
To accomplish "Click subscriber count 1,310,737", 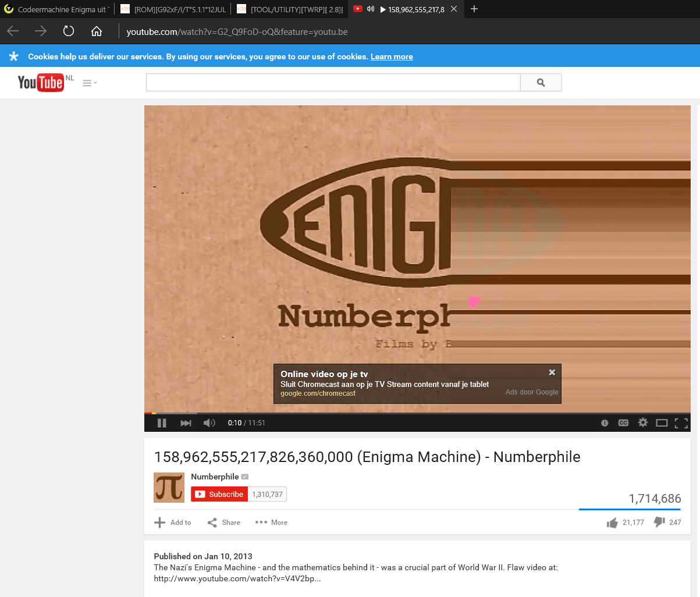I will pyautogui.click(x=267, y=494).
